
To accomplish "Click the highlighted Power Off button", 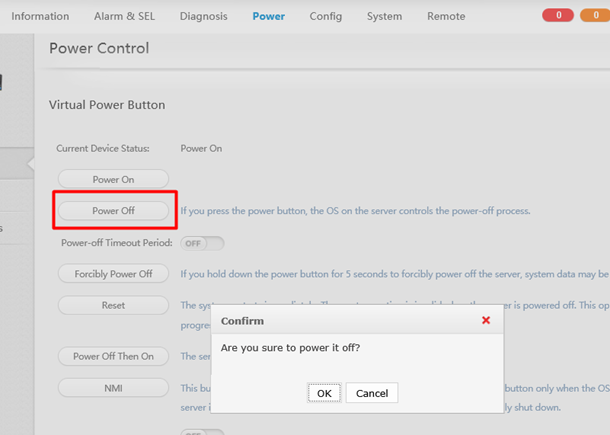I will [113, 211].
